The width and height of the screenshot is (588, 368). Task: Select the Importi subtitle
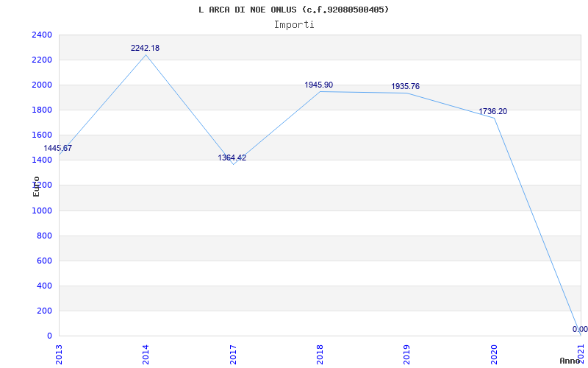[294, 25]
